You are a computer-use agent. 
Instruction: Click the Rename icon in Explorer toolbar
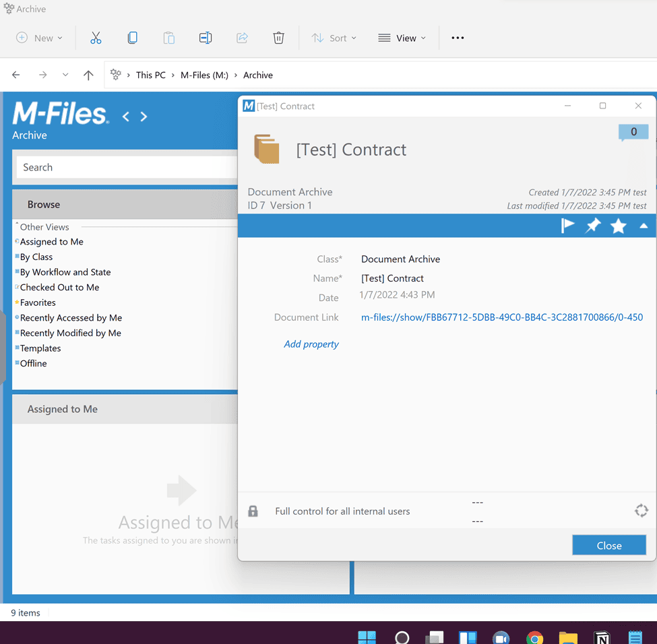tap(206, 38)
